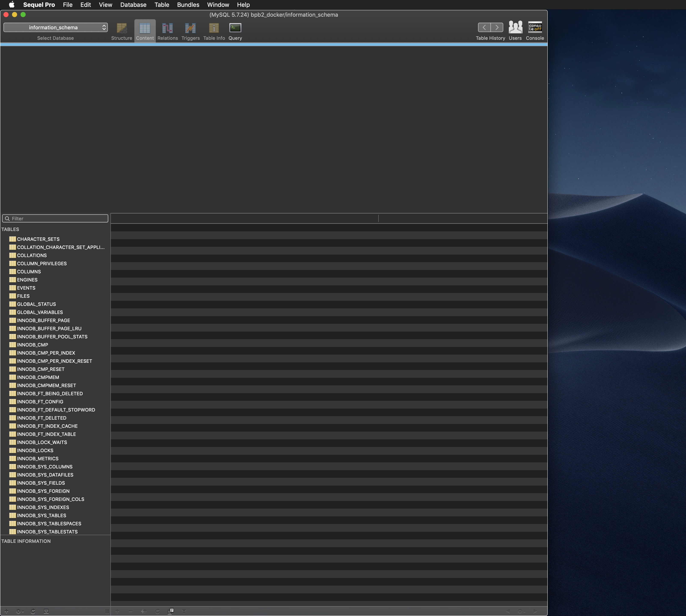Add a new row to content
The height and width of the screenshot is (616, 686).
click(x=117, y=611)
